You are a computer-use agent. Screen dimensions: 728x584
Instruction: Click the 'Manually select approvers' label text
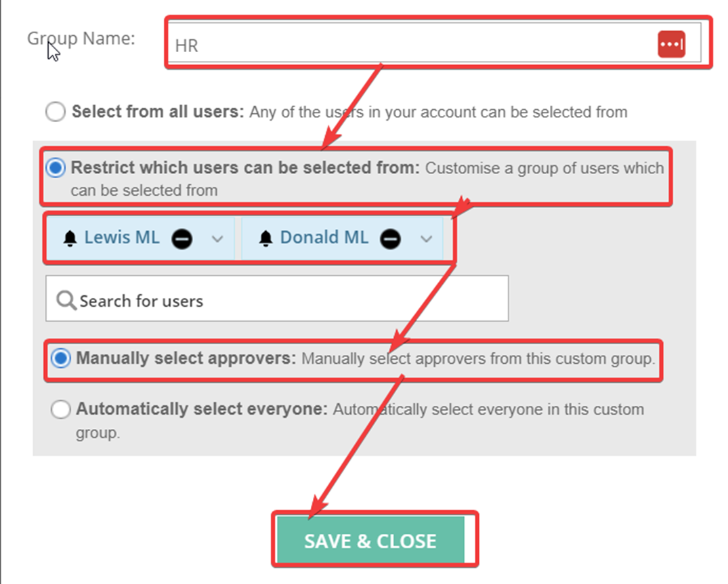point(186,358)
